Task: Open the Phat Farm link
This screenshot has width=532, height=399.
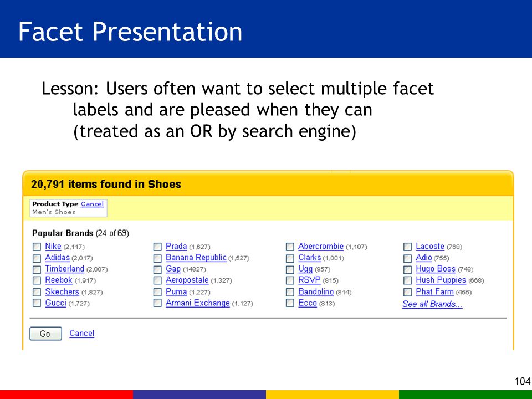Action: click(x=434, y=291)
